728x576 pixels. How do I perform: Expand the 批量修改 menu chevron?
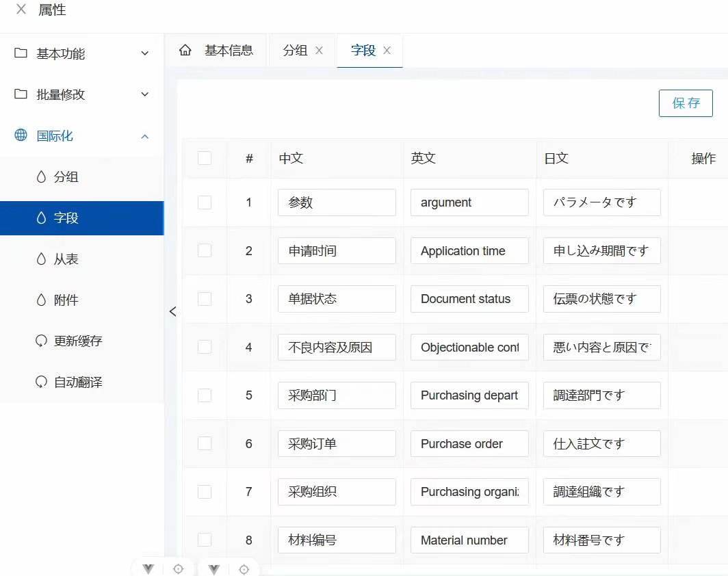click(145, 94)
